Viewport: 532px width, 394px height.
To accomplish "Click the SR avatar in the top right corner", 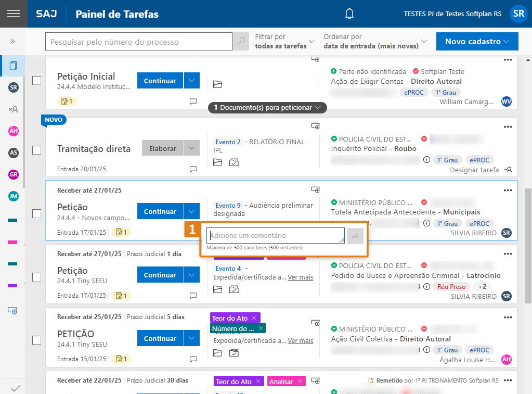I will [518, 14].
